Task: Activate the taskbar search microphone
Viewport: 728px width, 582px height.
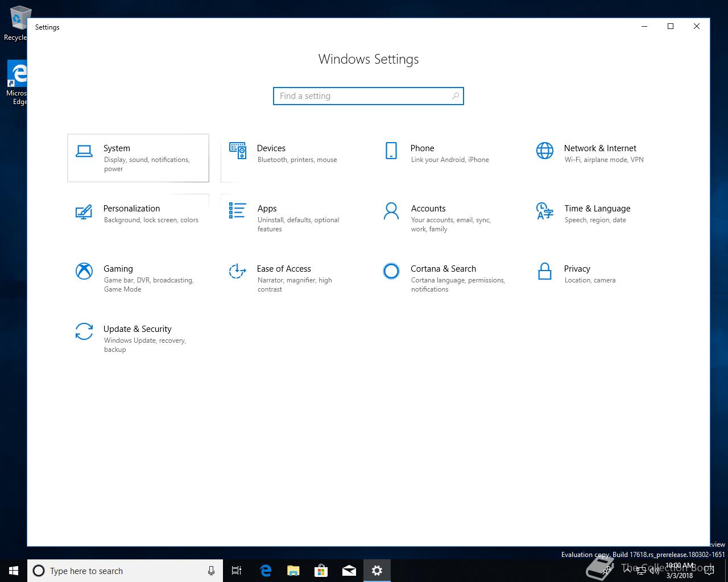Action: [211, 571]
